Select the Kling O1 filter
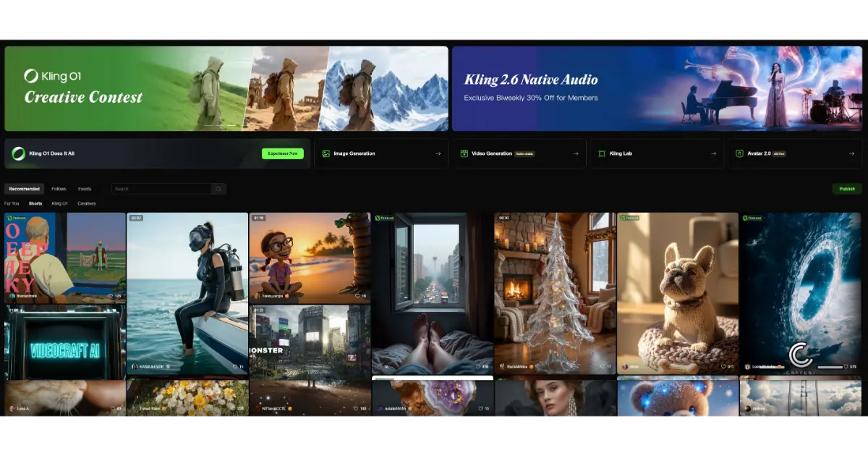868x456 pixels. [x=59, y=203]
